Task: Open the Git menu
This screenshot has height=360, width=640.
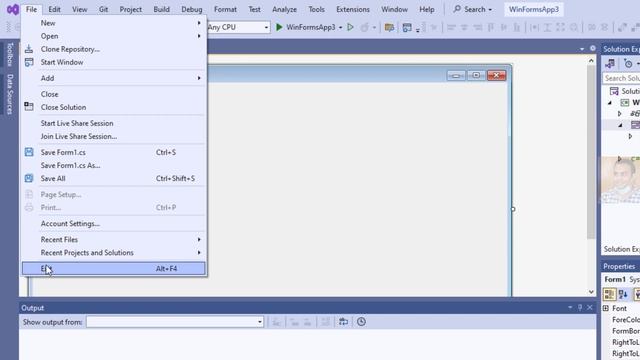Action: pos(104,9)
